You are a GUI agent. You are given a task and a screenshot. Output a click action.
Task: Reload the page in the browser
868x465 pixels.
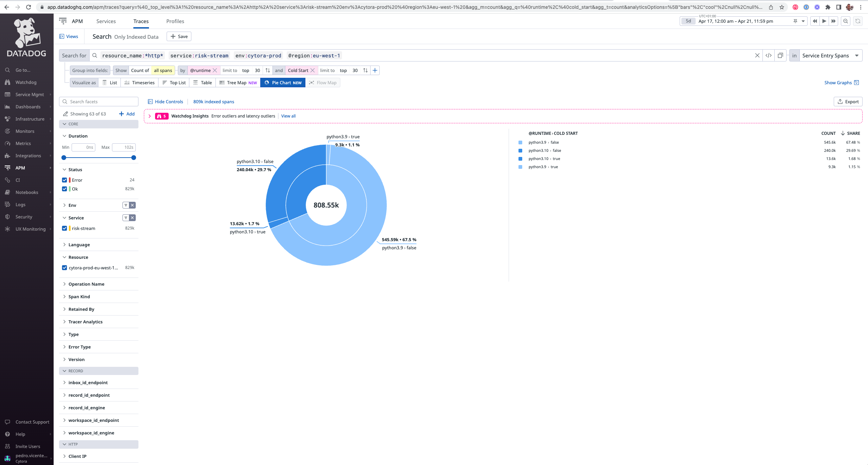point(29,7)
